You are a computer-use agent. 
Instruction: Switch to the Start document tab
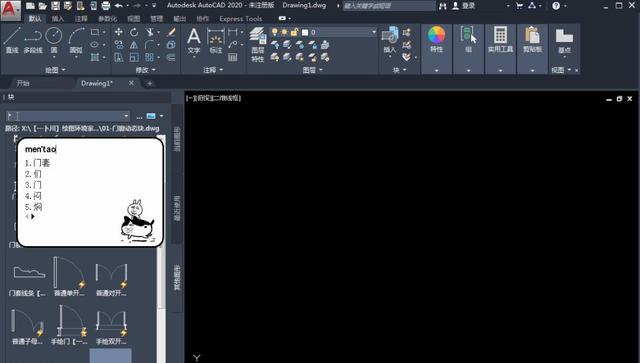pyautogui.click(x=23, y=83)
